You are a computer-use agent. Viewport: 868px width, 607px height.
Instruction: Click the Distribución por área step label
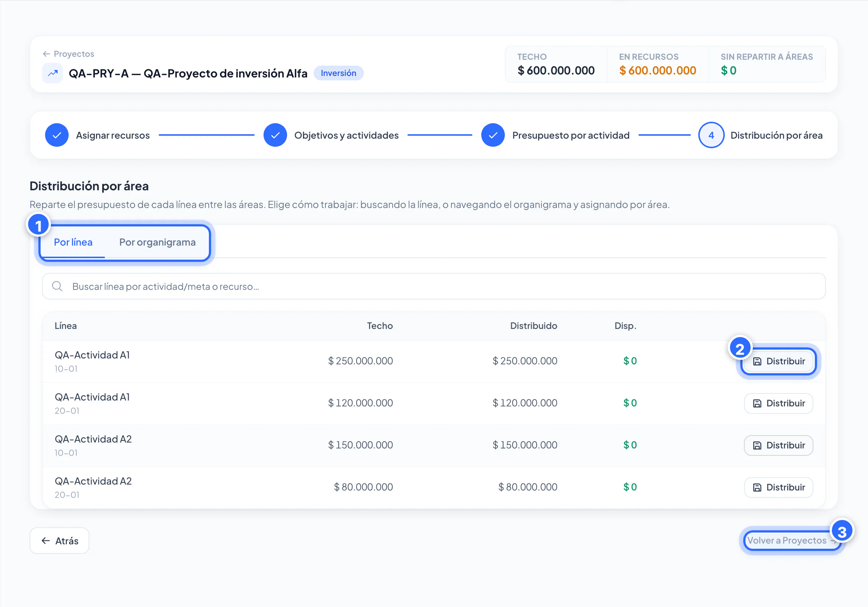776,135
